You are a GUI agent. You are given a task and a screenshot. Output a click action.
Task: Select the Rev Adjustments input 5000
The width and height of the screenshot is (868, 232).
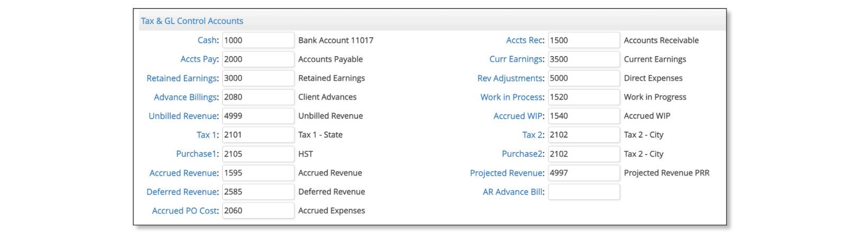click(584, 78)
